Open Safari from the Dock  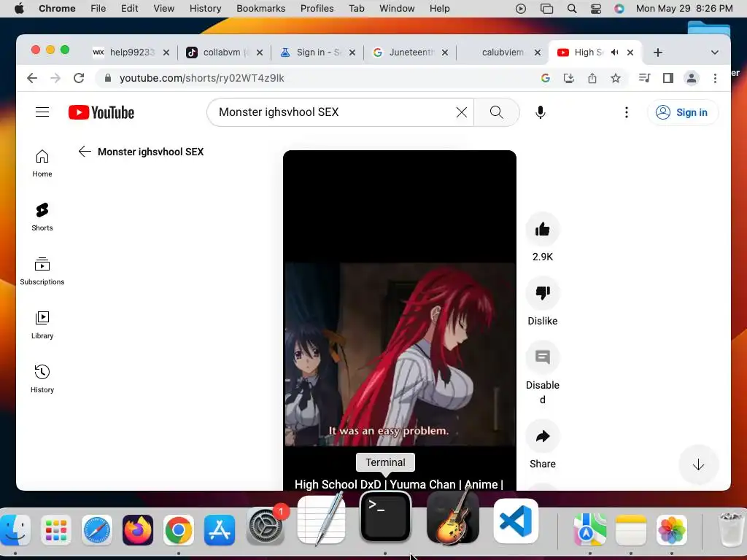pos(97,529)
